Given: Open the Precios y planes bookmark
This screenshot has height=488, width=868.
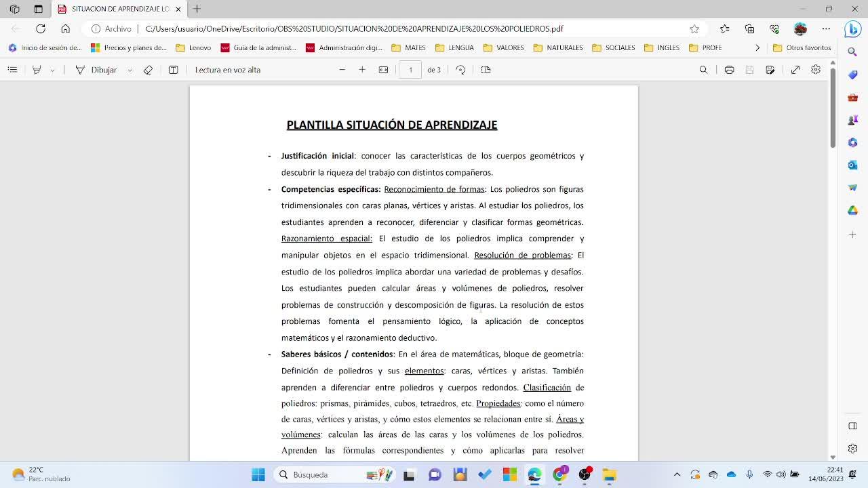Looking at the screenshot, I should point(128,48).
